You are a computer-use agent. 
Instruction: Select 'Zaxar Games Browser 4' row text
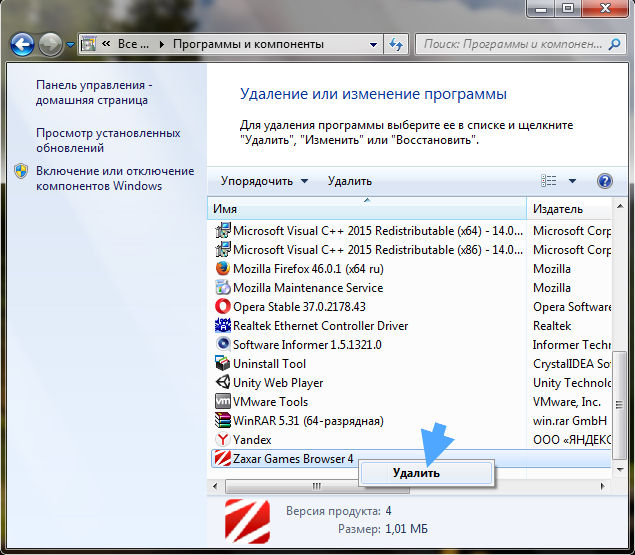293,459
